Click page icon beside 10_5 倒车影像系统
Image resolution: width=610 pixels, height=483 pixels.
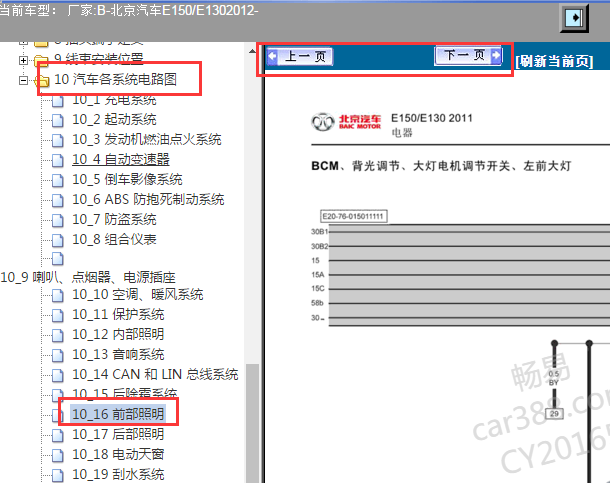[58, 180]
